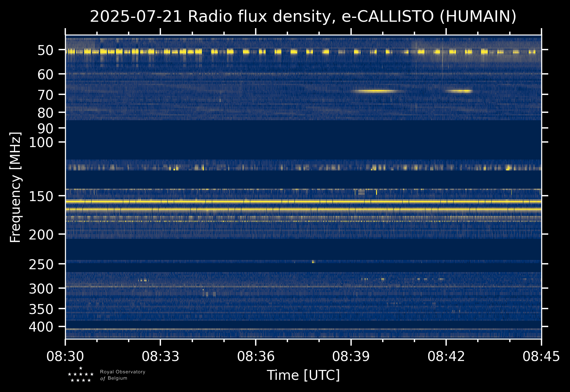The image size is (570, 392).
Task: Click the 'Frequency [MHz]' axis label
Action: tap(15, 187)
